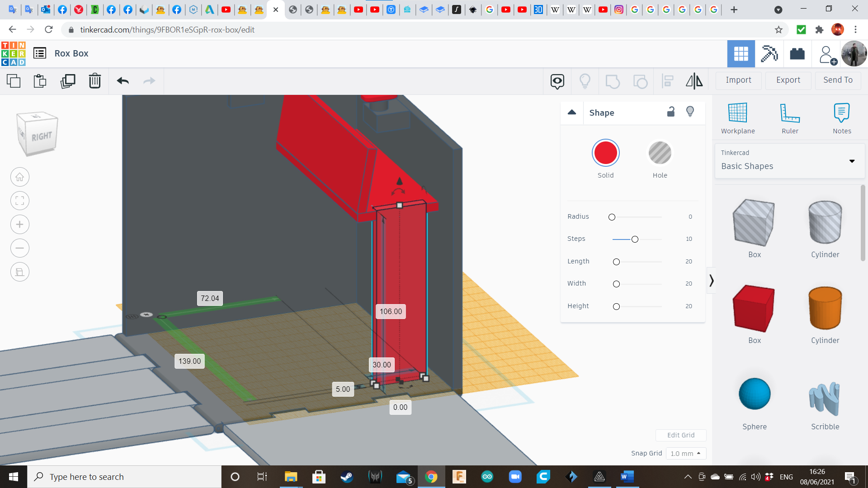Click the Export button
The image size is (868, 488).
(x=788, y=80)
